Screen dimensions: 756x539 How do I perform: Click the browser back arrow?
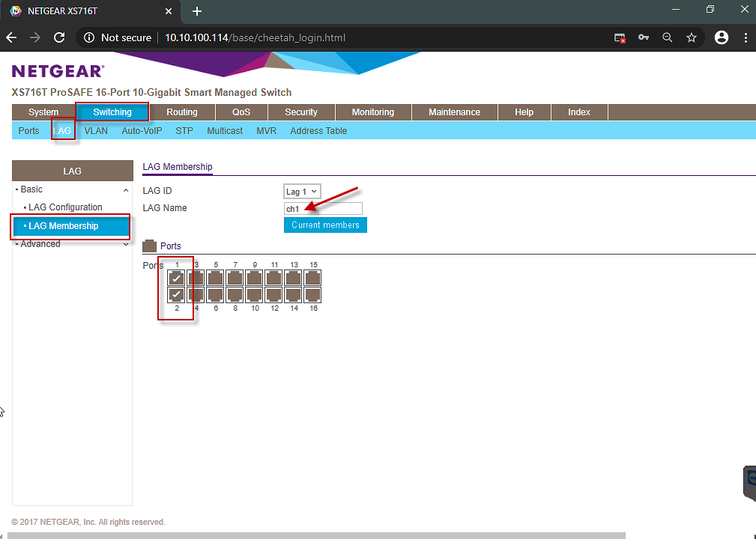tap(11, 37)
